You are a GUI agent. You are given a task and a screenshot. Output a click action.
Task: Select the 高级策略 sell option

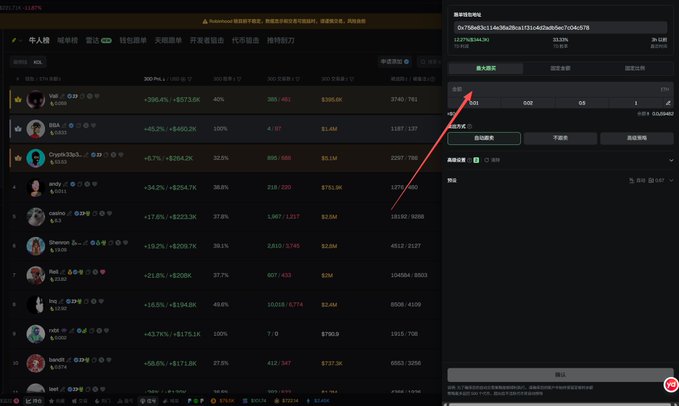[637, 138]
